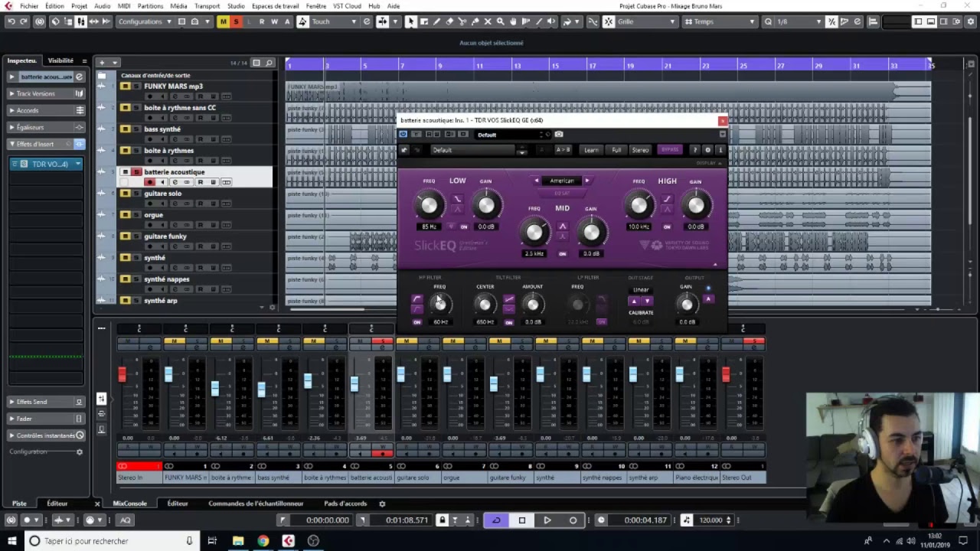Click SlickEQ undo arrow button

(x=404, y=150)
